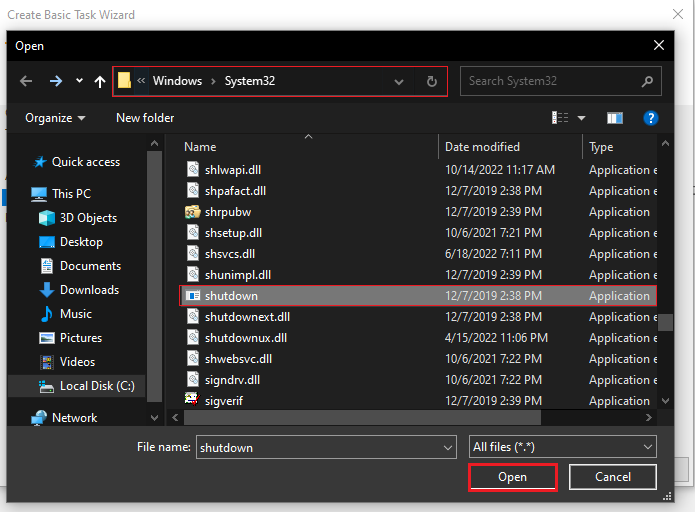Select the shsetup.dll file
The width and height of the screenshot is (695, 512).
(x=233, y=233)
